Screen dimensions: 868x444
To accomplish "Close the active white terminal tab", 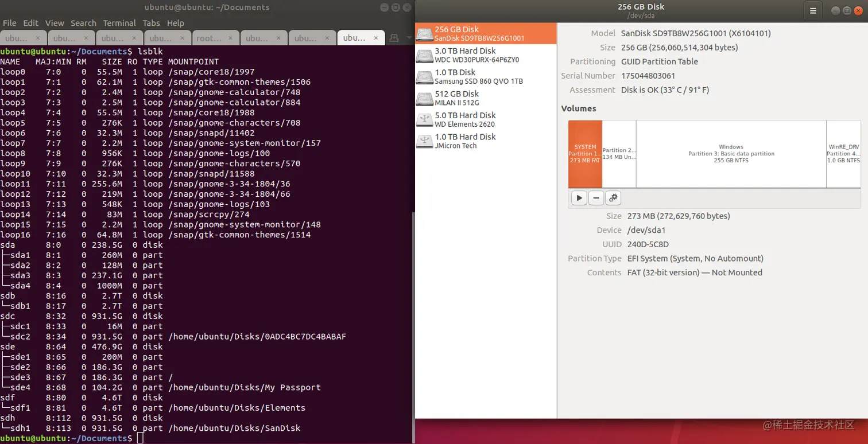I will pyautogui.click(x=376, y=38).
